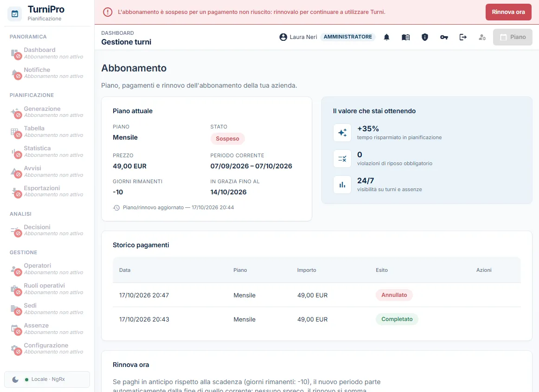Click the Completato outcome badge
Screen dimensions: 539x392
click(x=397, y=319)
